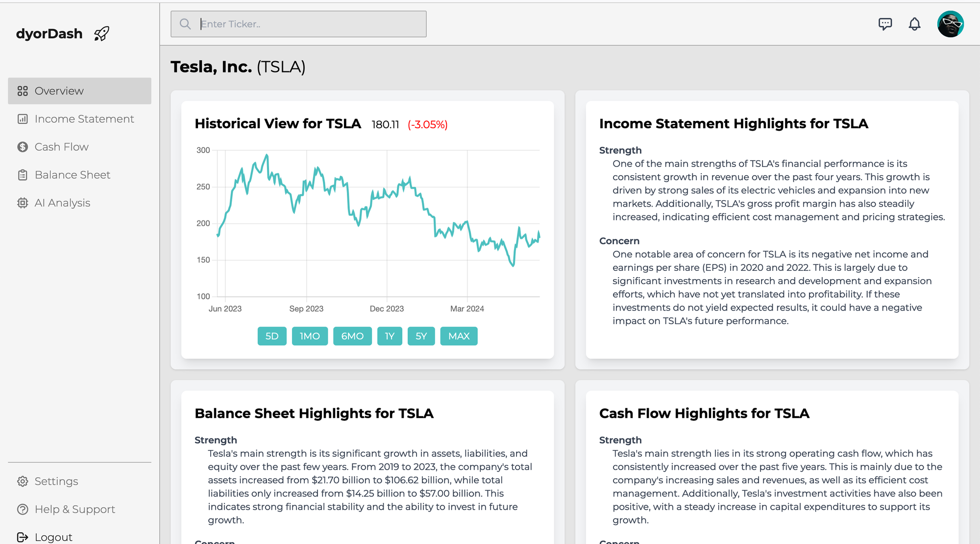Click the Balance Sheet Highlights for TSLA heading
Image resolution: width=980 pixels, height=544 pixels.
tap(314, 414)
